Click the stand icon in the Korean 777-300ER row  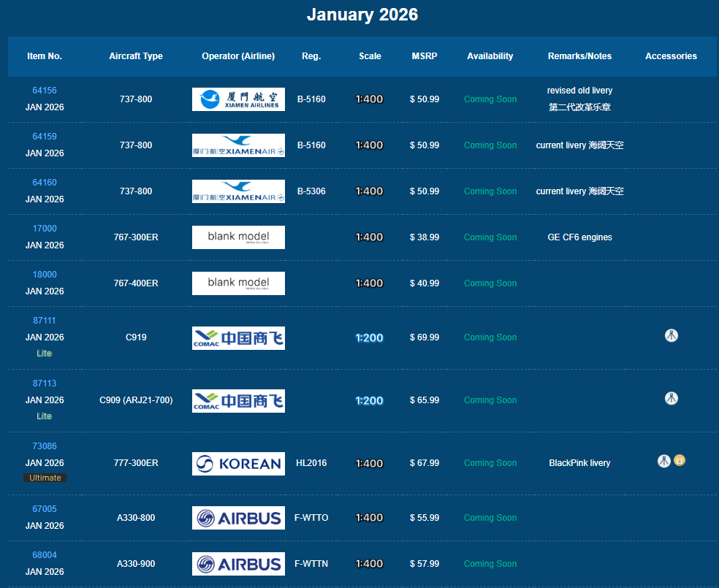(663, 461)
